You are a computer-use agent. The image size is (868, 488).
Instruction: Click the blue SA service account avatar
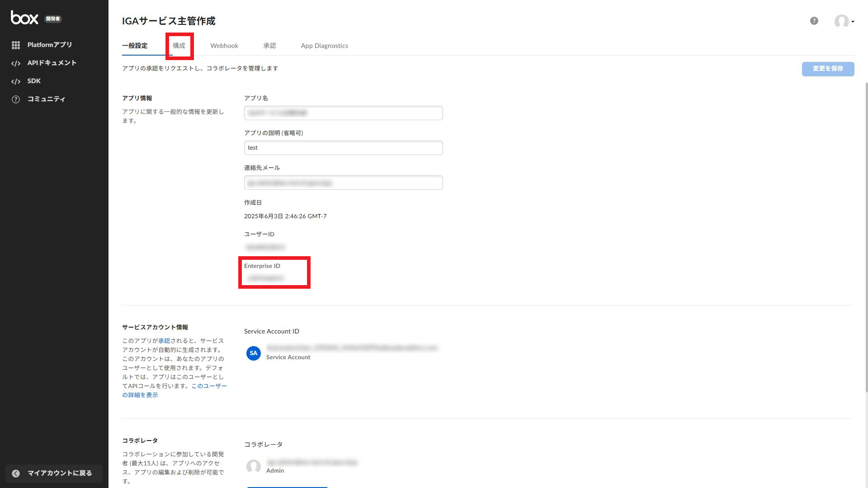pyautogui.click(x=253, y=353)
